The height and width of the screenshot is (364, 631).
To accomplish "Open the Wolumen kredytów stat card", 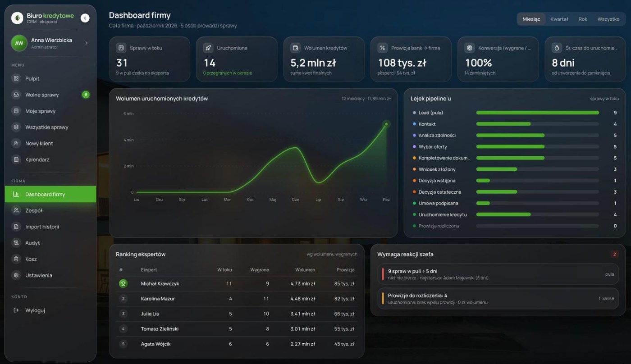I will click(324, 59).
